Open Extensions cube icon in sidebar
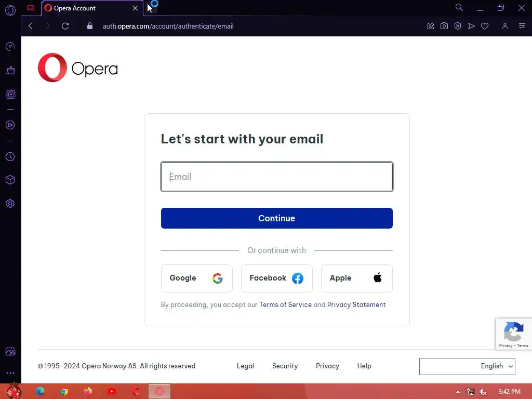 coord(10,180)
